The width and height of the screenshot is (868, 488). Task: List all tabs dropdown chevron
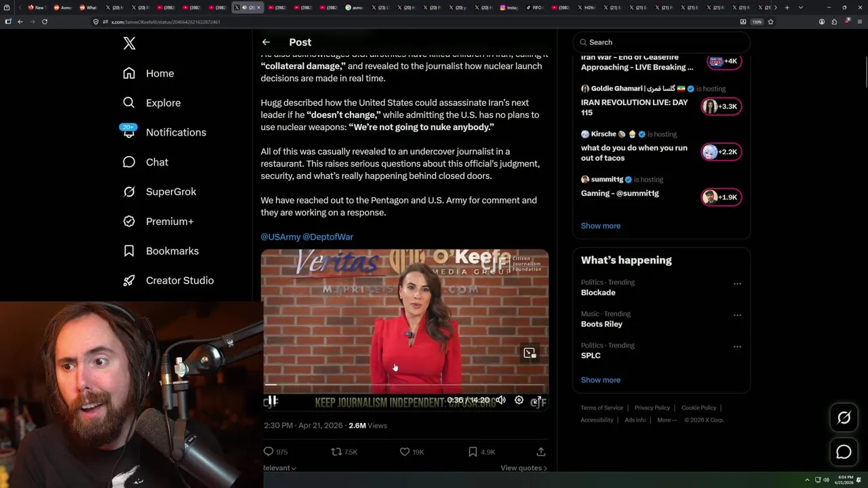click(x=801, y=7)
